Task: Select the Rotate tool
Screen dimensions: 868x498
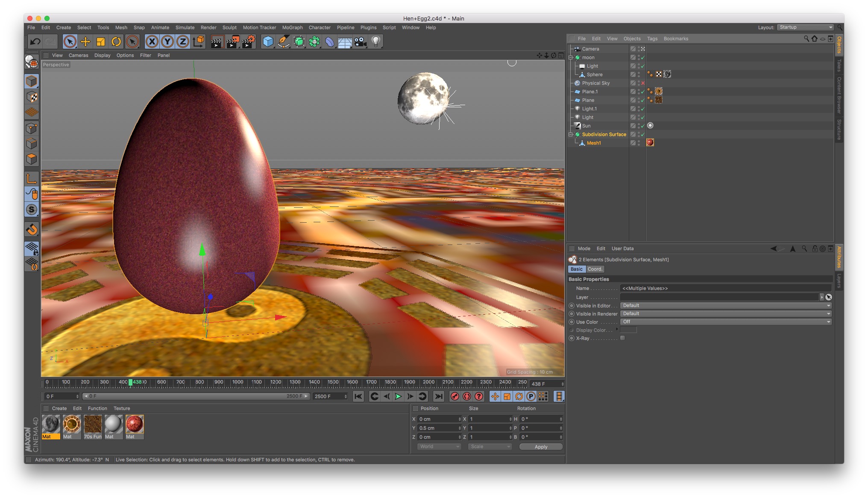Action: coord(116,41)
